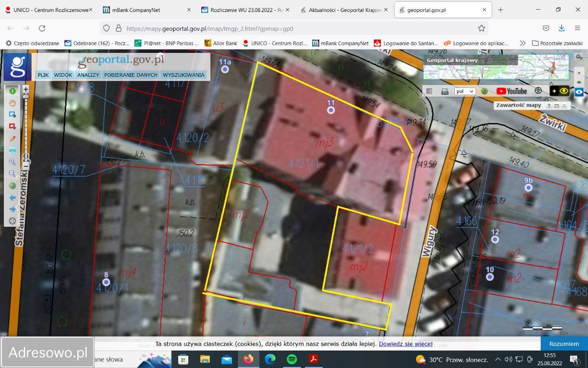
Task: Expand the ANALIZY menu
Action: [88, 75]
